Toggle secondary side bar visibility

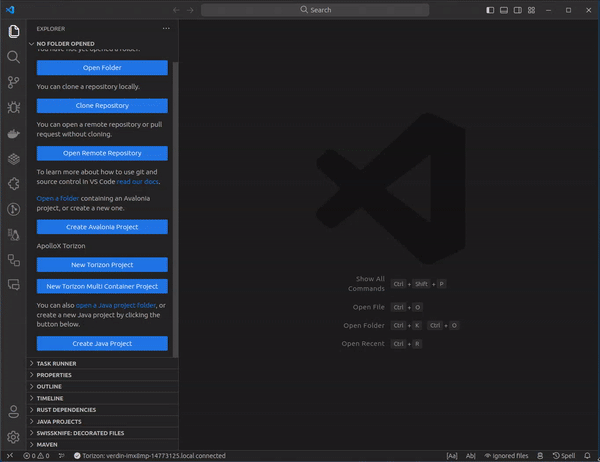518,10
